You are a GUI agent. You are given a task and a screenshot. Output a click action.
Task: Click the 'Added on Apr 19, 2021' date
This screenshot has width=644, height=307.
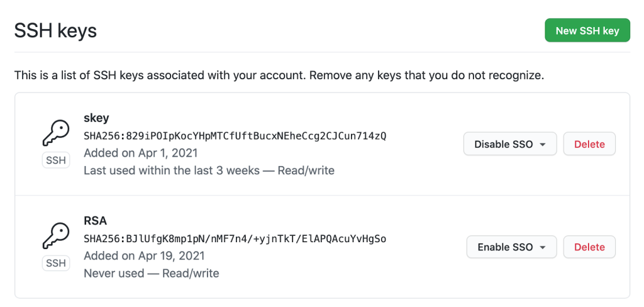click(x=144, y=256)
